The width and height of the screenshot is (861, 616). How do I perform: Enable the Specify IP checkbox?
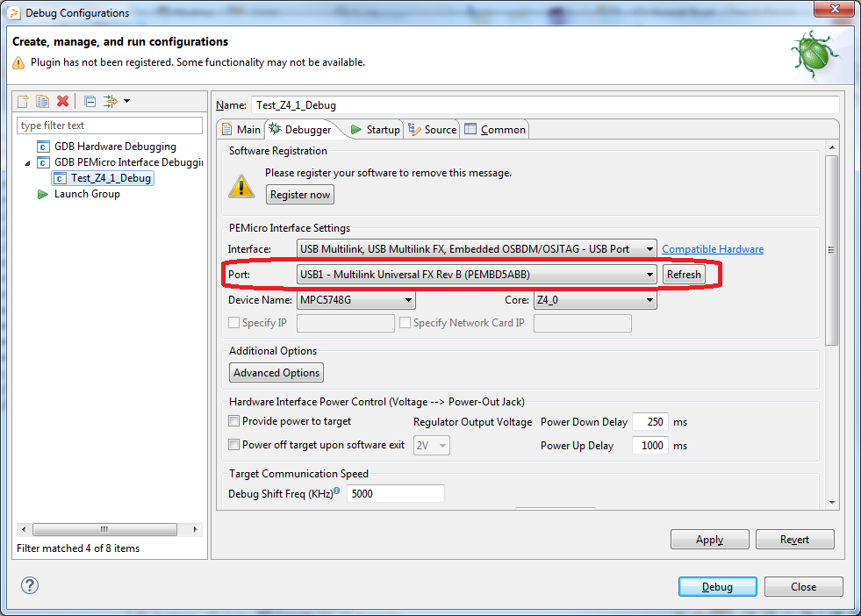coord(233,323)
